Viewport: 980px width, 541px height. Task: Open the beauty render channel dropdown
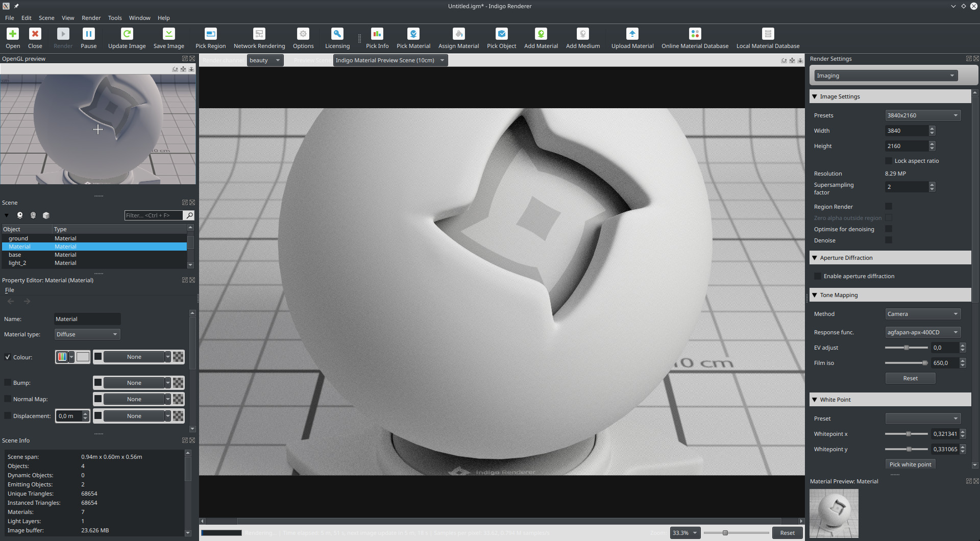click(265, 60)
